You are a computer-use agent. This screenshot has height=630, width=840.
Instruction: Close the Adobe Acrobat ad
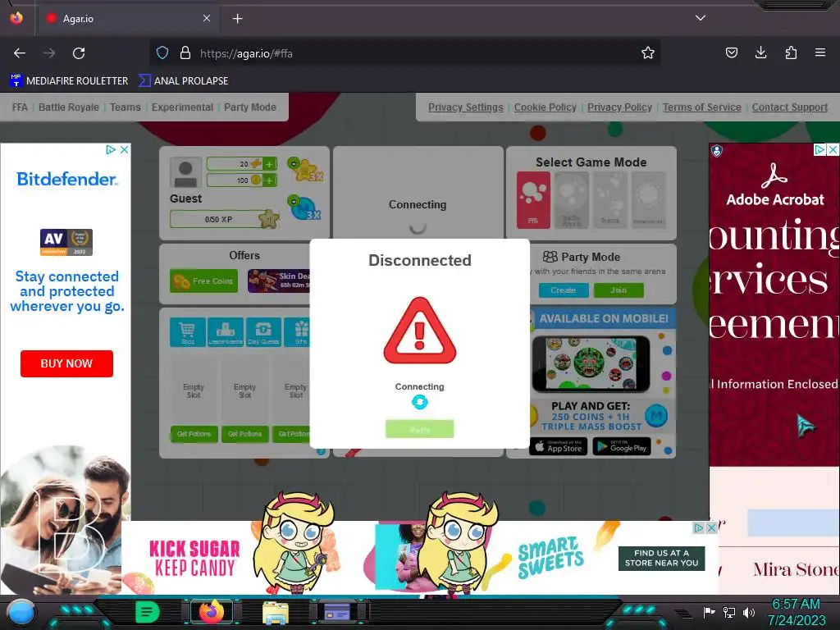tap(833, 149)
